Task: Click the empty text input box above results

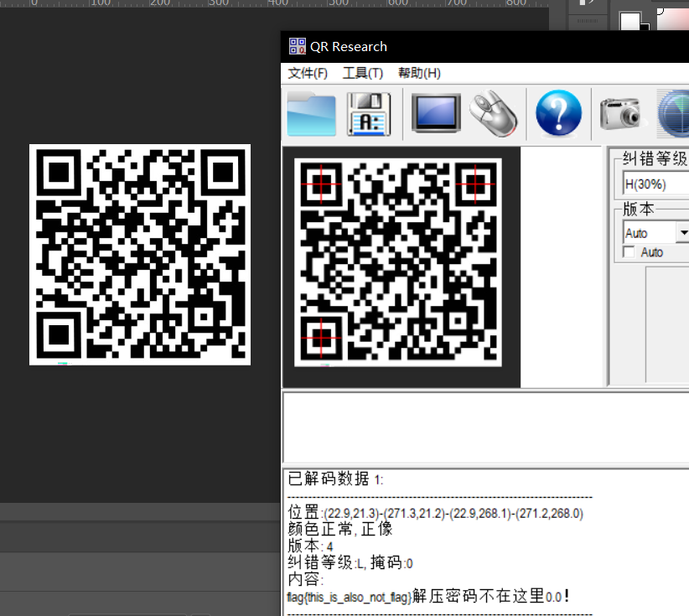Action: pos(484,427)
